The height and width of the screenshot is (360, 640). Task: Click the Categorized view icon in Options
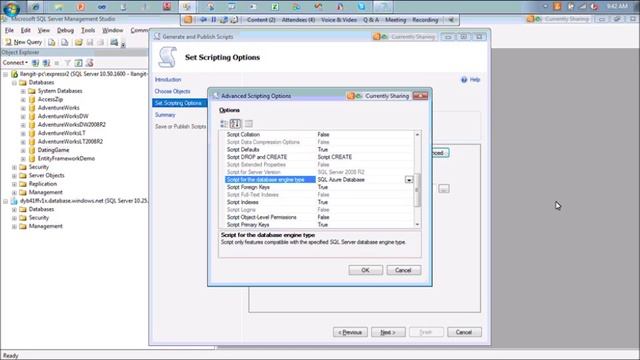[224, 124]
